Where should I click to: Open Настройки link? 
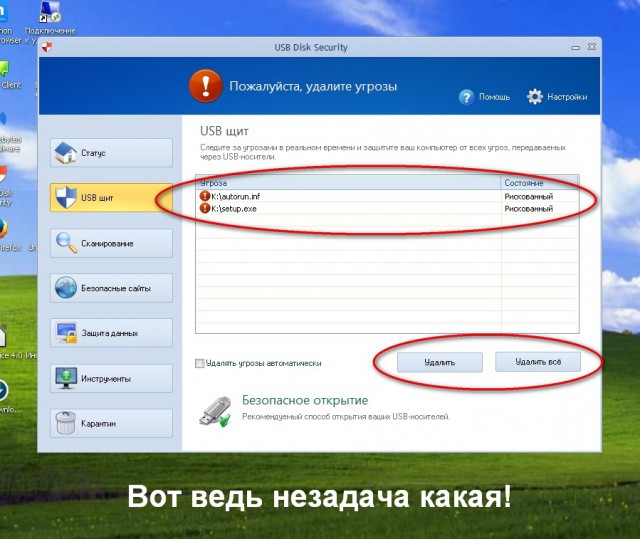(567, 97)
